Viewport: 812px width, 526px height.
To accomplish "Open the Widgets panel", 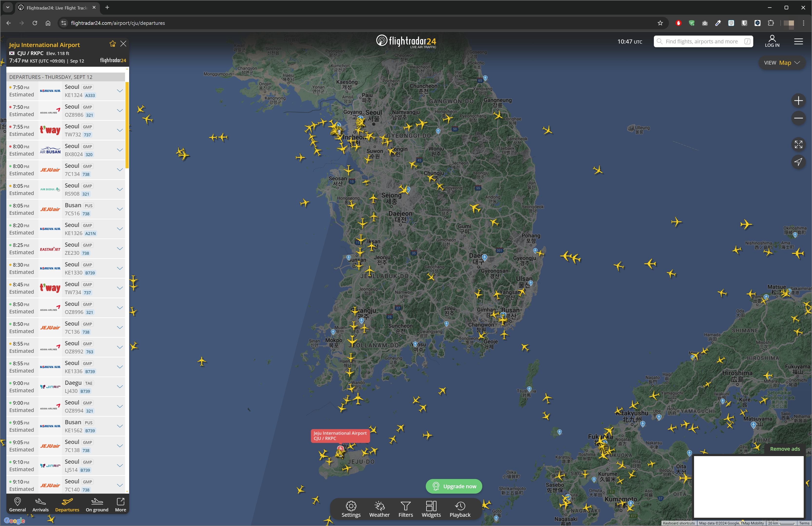I will (x=431, y=509).
